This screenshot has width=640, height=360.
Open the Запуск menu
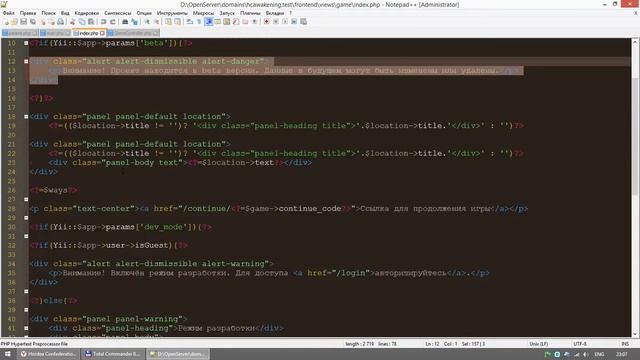point(227,13)
